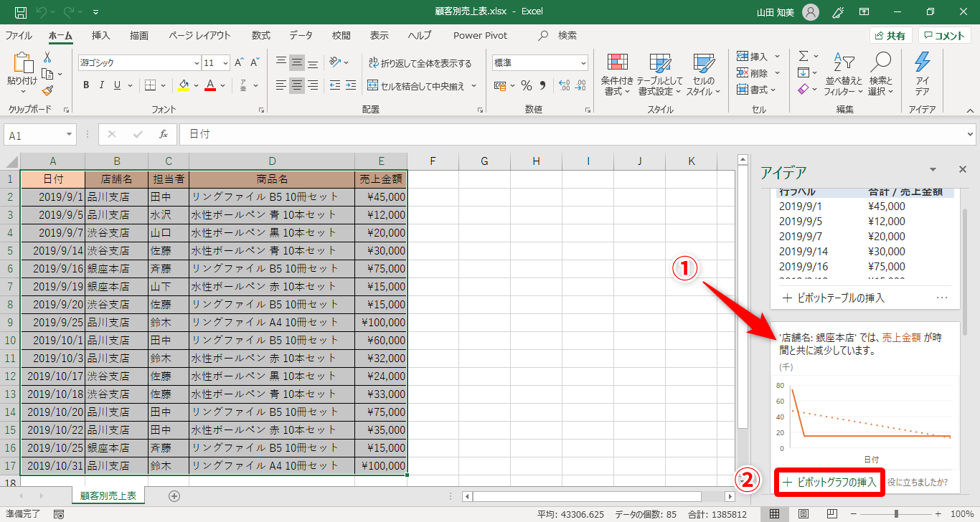Click the zoom slider in the status bar
980x522 pixels.
click(x=896, y=514)
